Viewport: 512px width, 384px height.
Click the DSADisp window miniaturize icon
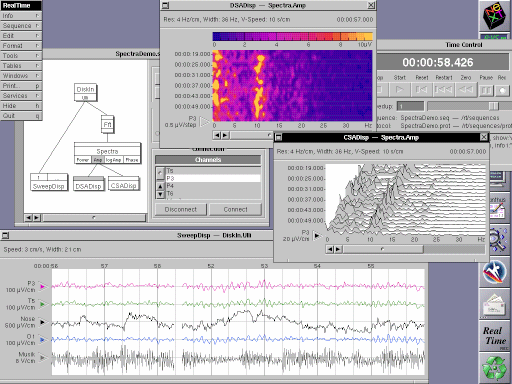pyautogui.click(x=165, y=5)
